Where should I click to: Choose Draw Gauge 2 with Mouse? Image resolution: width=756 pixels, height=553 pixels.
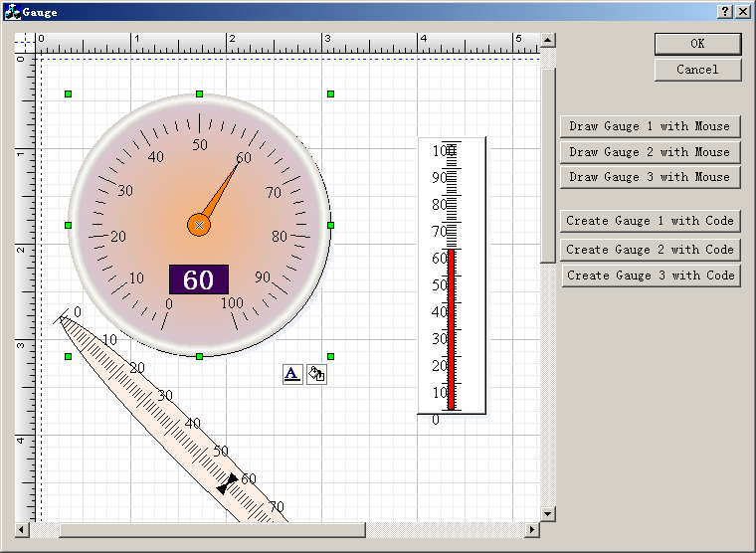pyautogui.click(x=650, y=152)
